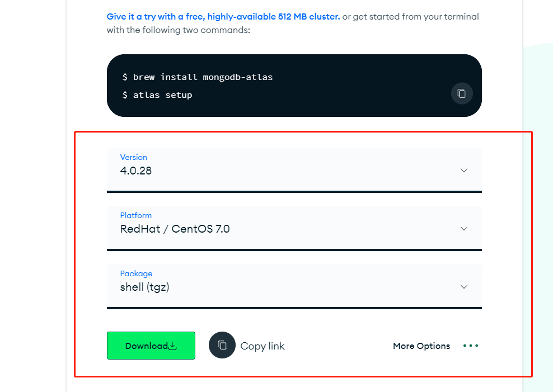Expand the Version dropdown chevron
Viewport: 553px width, 392px height.
tap(463, 171)
